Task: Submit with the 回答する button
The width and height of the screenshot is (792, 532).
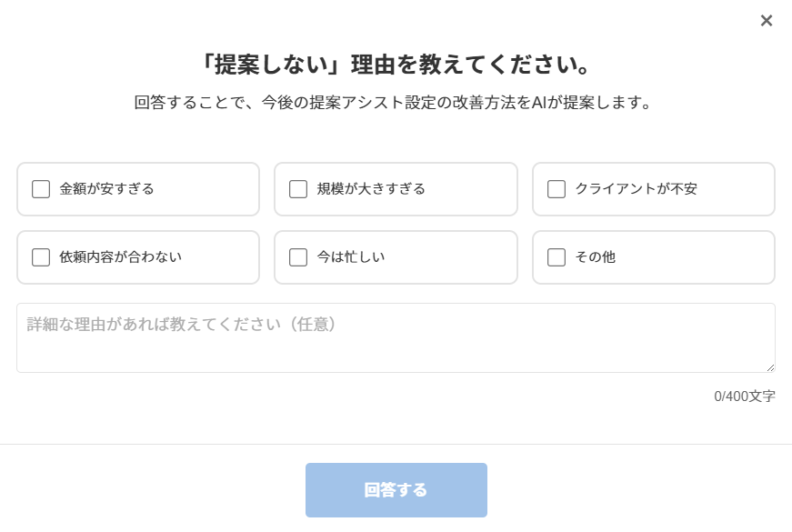Action: 396,490
